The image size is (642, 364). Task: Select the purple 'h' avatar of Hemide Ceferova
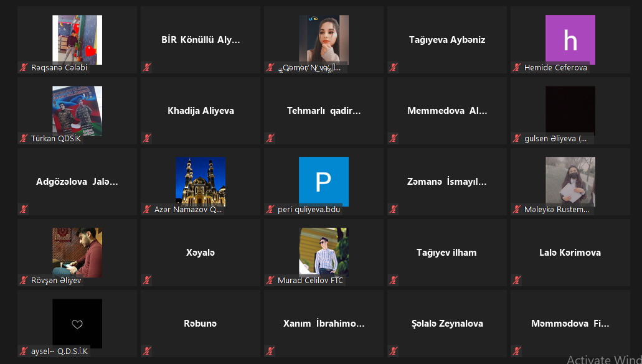pyautogui.click(x=570, y=40)
